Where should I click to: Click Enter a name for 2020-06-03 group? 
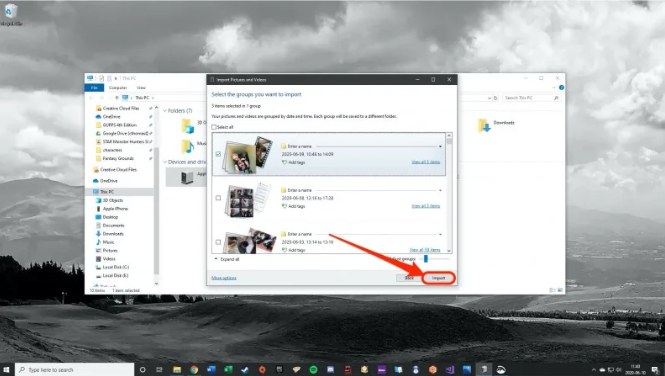coord(299,234)
